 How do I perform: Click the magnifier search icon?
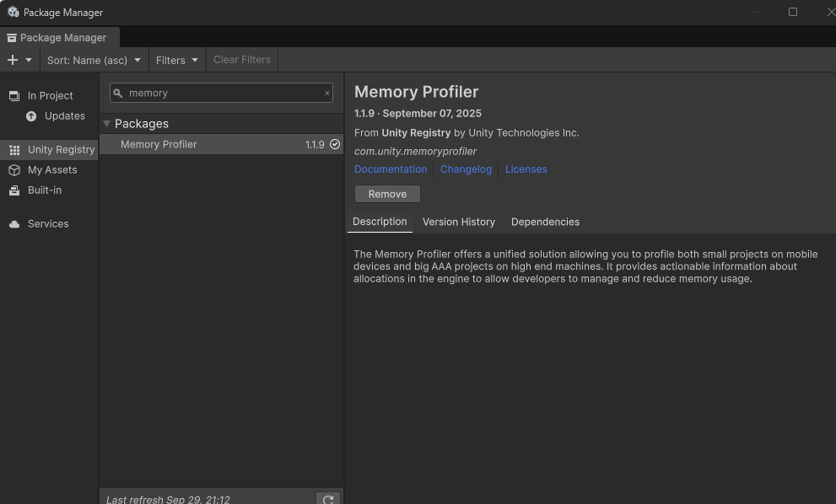click(x=118, y=94)
